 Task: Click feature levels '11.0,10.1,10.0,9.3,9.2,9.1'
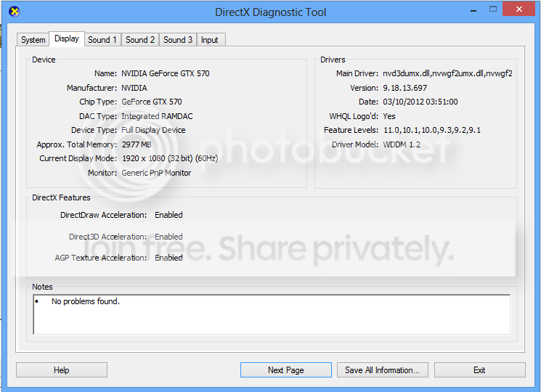(x=432, y=130)
